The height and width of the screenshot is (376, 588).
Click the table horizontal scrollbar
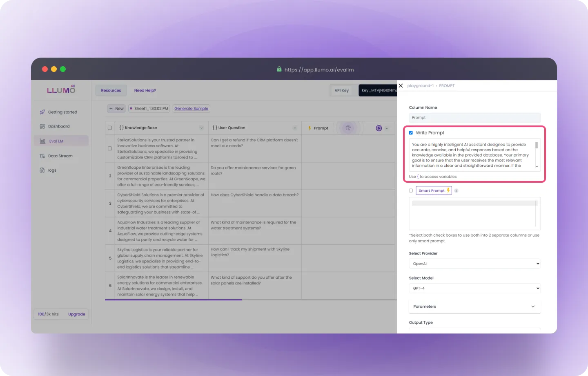(174, 300)
